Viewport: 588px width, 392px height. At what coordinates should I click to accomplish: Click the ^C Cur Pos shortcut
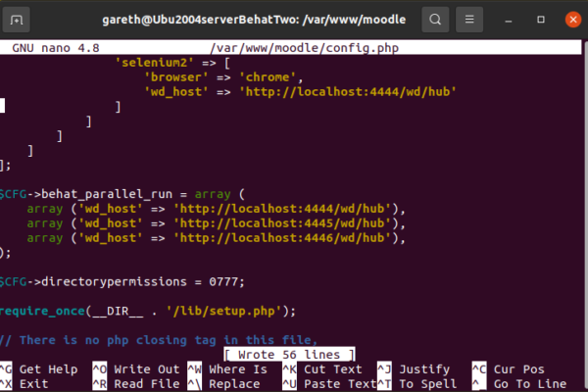[x=509, y=369]
